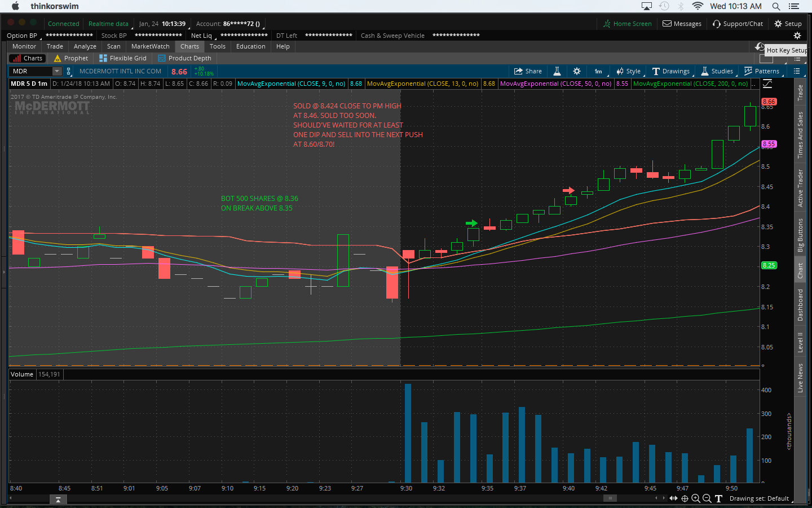This screenshot has width=812, height=508.
Task: Click the collapse arrow below time axis
Action: click(x=58, y=500)
